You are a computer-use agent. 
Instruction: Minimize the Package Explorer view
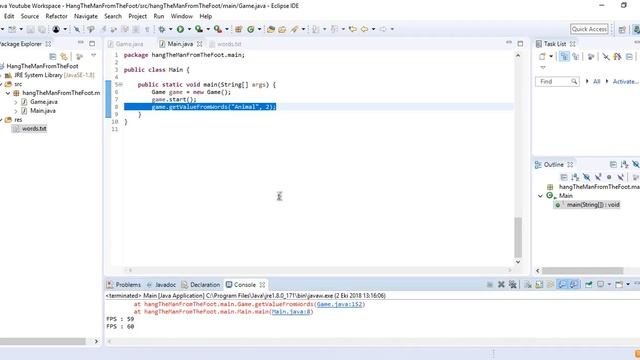pos(80,43)
